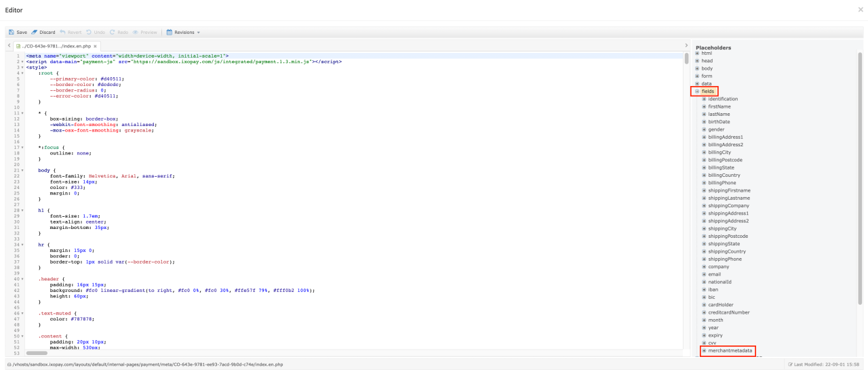Fold the :root block at line 4
The height and width of the screenshot is (376, 868).
tap(23, 73)
